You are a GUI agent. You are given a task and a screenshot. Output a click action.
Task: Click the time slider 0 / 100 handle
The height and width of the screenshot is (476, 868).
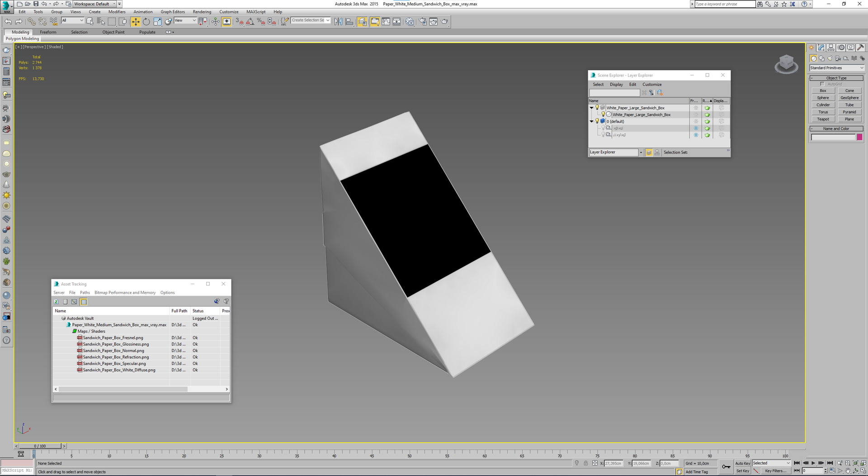tap(40, 446)
